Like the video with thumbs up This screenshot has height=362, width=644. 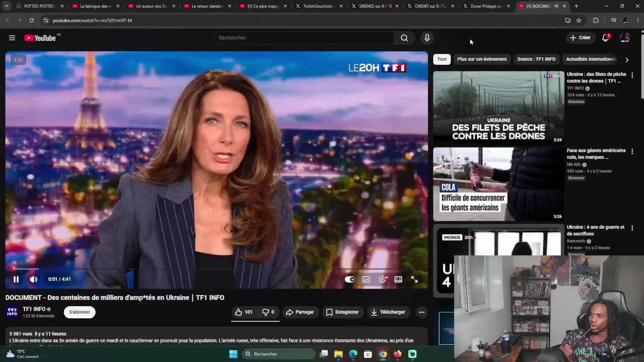point(244,312)
